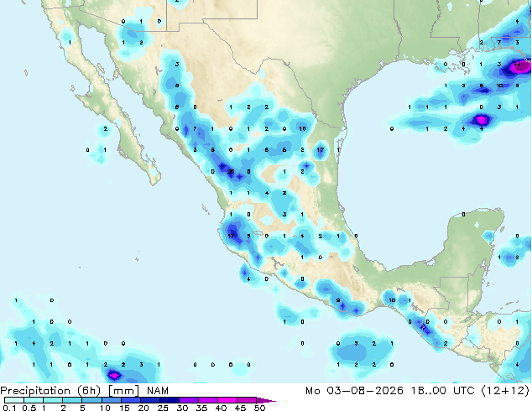Click the 0.1–0.5 mm palest legend swatch

[x=14, y=400]
